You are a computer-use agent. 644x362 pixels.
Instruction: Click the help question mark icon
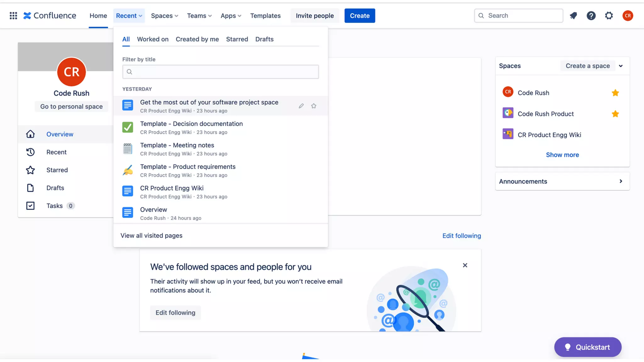pyautogui.click(x=591, y=15)
